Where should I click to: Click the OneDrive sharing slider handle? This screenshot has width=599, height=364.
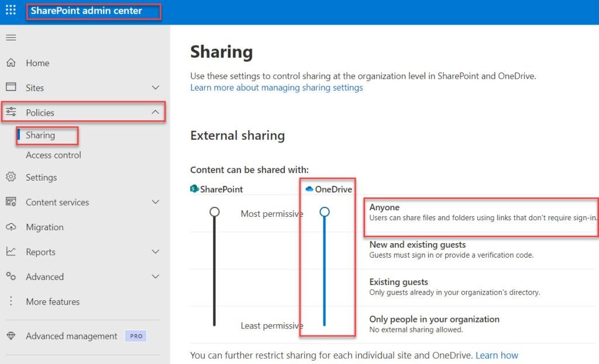tap(324, 212)
